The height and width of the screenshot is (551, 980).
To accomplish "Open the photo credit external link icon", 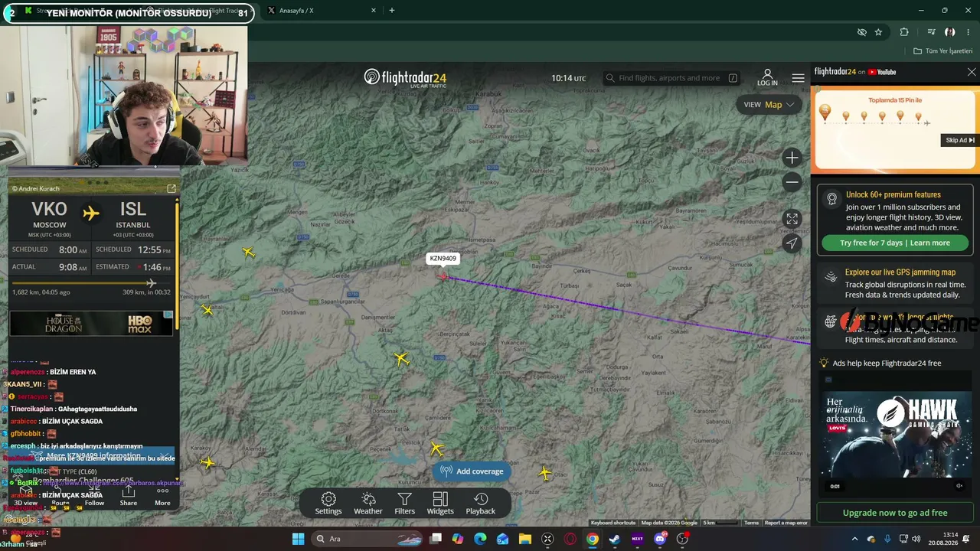I will pos(171,188).
